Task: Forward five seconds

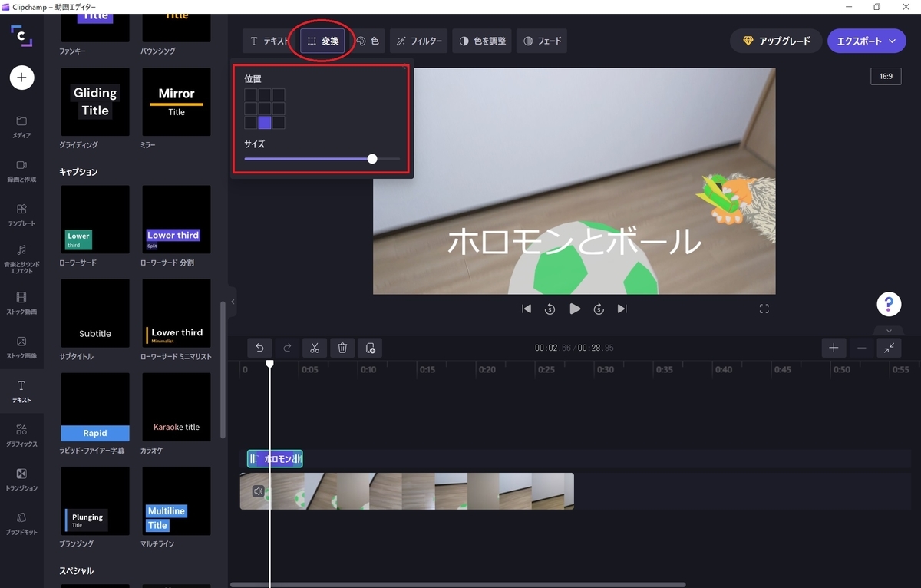Action: [x=599, y=309]
